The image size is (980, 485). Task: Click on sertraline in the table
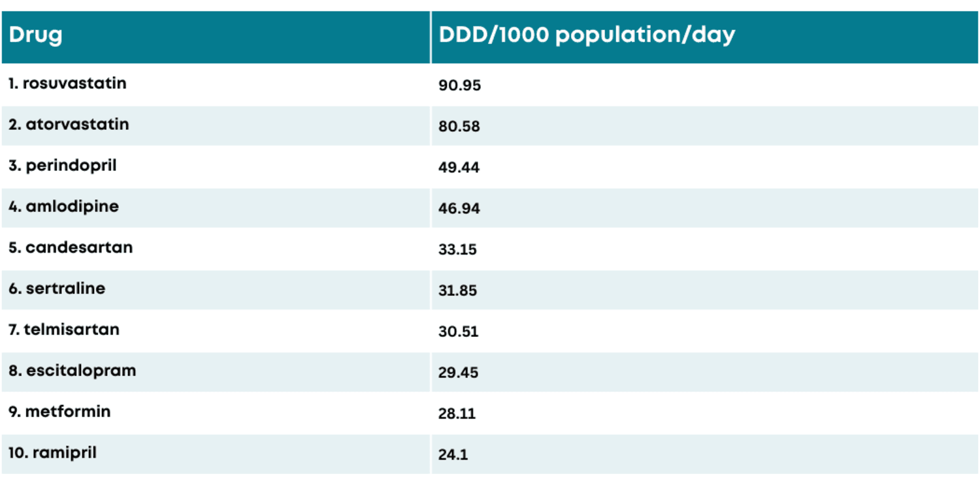57,289
